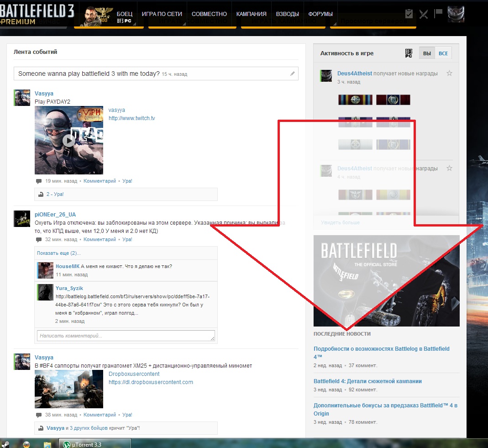This screenshot has width=488, height=448.
Task: Open the БОЕЦ menu
Action: coord(125,14)
